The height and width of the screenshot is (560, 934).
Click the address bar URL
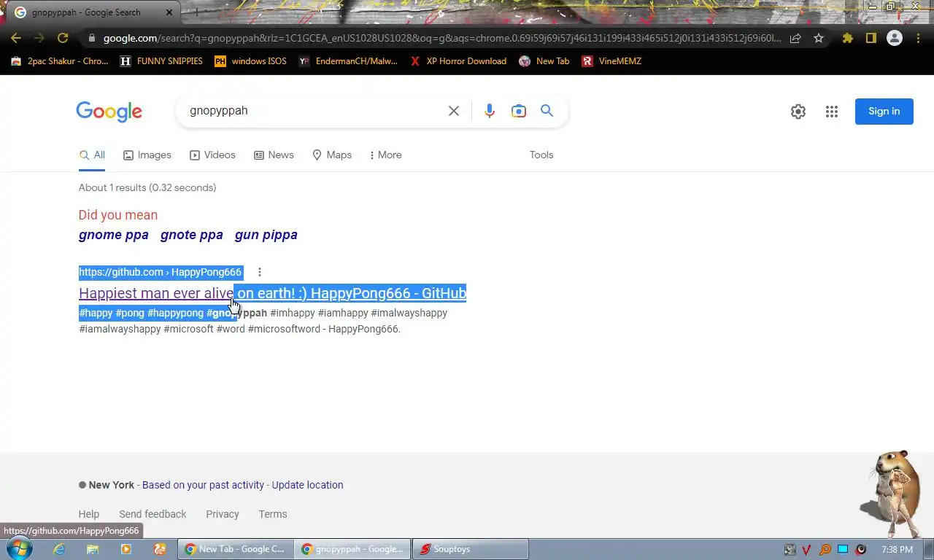pyautogui.click(x=441, y=38)
